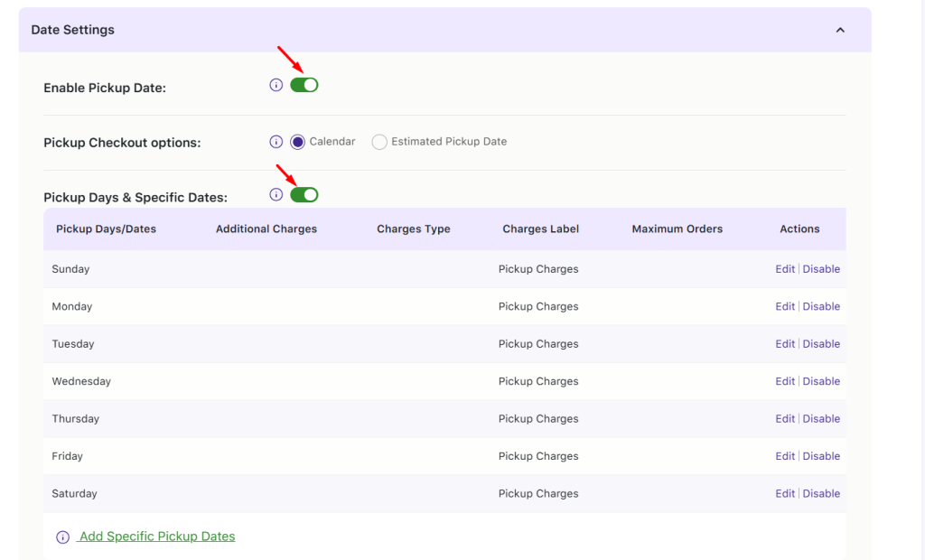View info icon for Pickup Days & Specific Dates
This screenshot has width=925, height=560.
coord(276,194)
